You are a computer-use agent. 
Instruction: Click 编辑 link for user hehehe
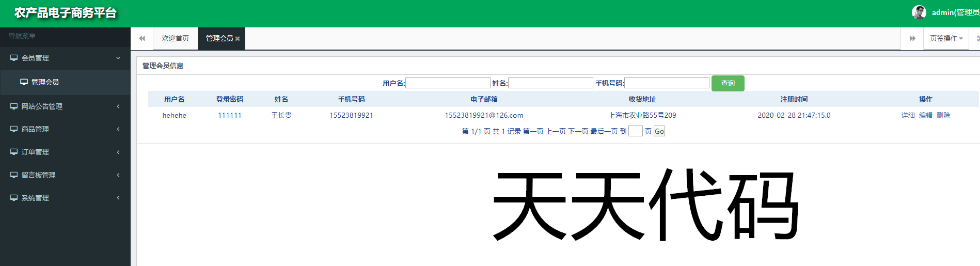tap(925, 115)
